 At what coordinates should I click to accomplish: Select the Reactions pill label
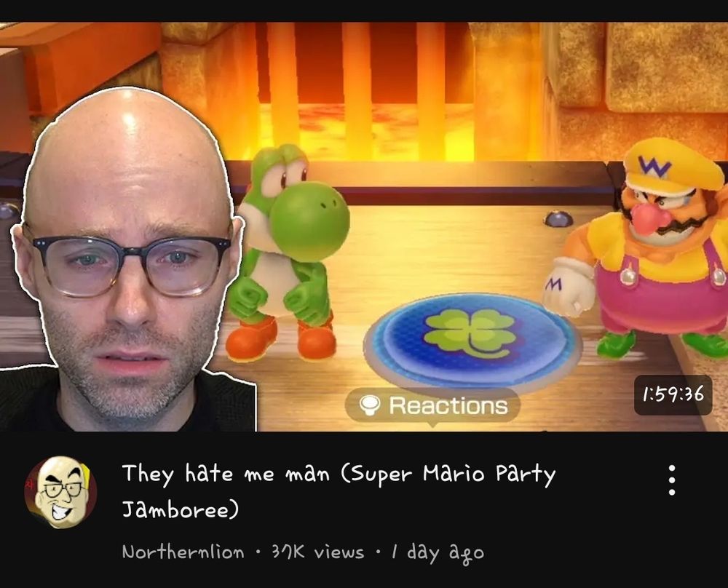point(432,405)
